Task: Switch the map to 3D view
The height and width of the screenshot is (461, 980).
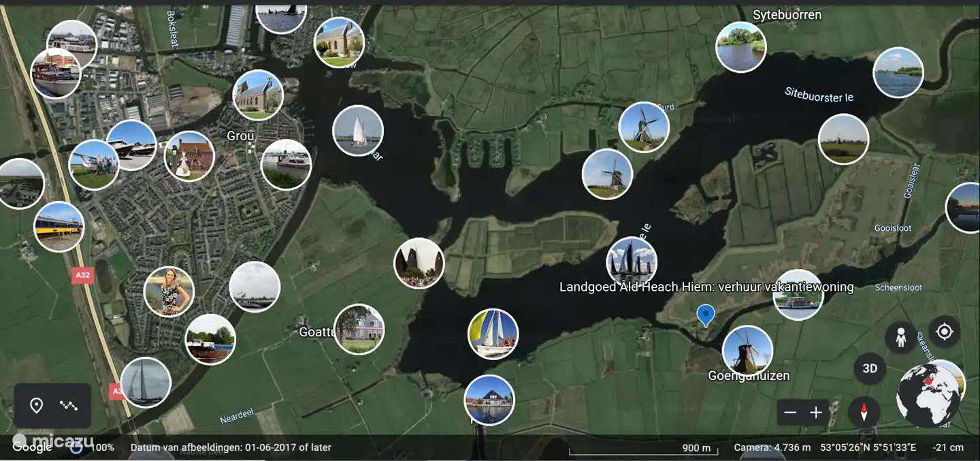Action: (868, 369)
